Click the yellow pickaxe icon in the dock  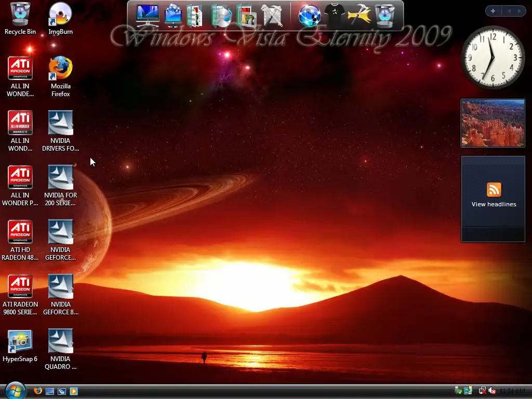coord(360,16)
